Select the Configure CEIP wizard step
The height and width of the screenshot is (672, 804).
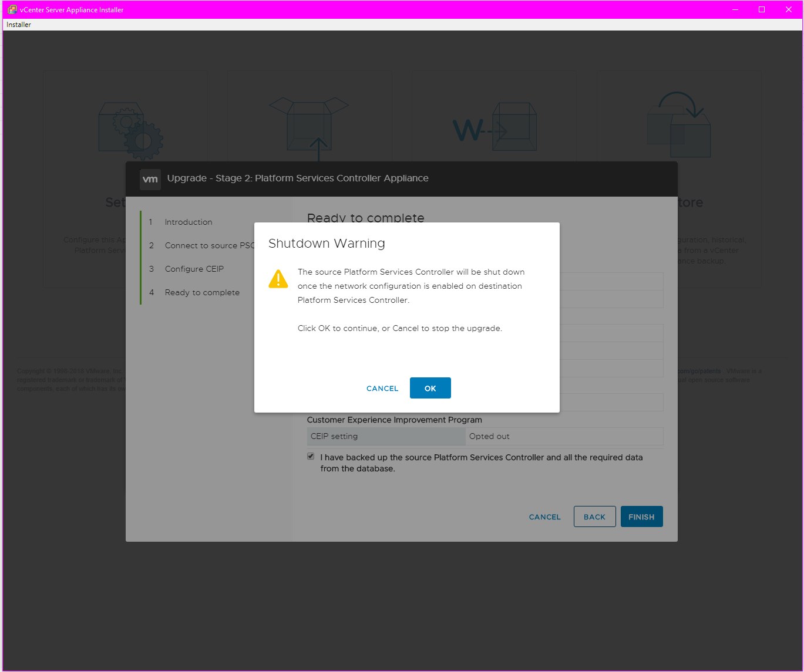194,269
